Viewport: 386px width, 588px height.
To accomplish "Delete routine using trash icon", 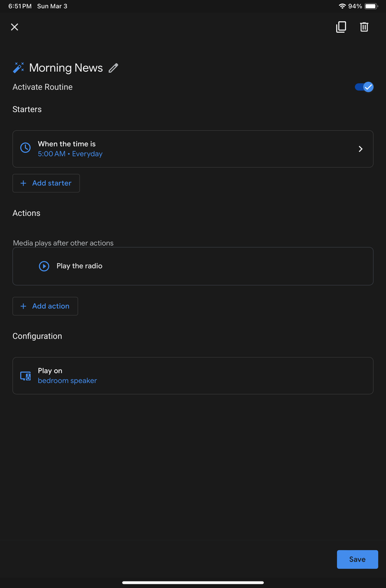I will (364, 27).
